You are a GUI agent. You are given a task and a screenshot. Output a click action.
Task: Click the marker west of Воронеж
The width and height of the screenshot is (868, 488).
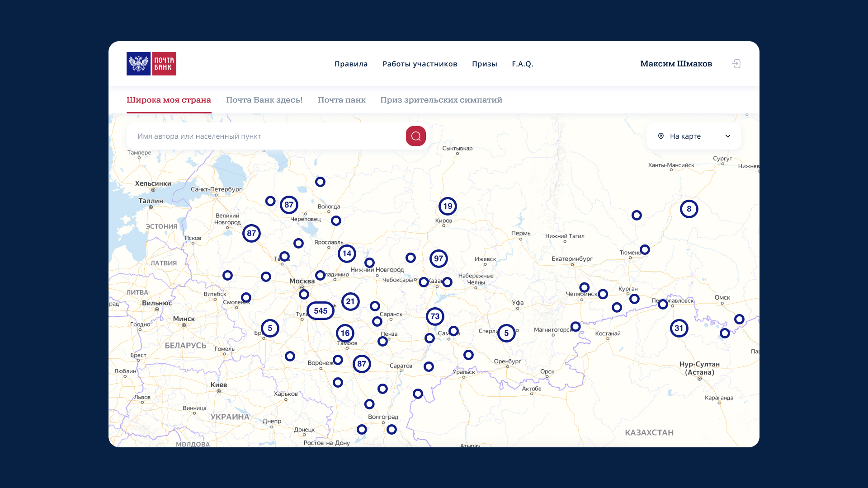(290, 356)
